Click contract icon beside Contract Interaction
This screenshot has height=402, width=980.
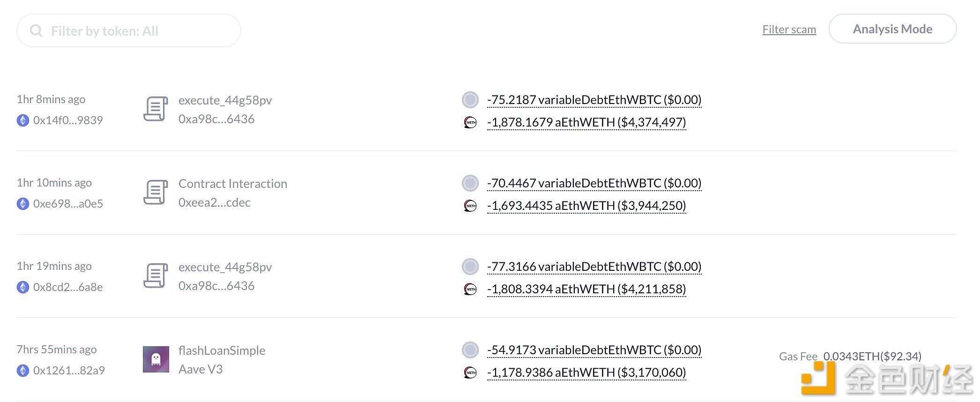(156, 193)
